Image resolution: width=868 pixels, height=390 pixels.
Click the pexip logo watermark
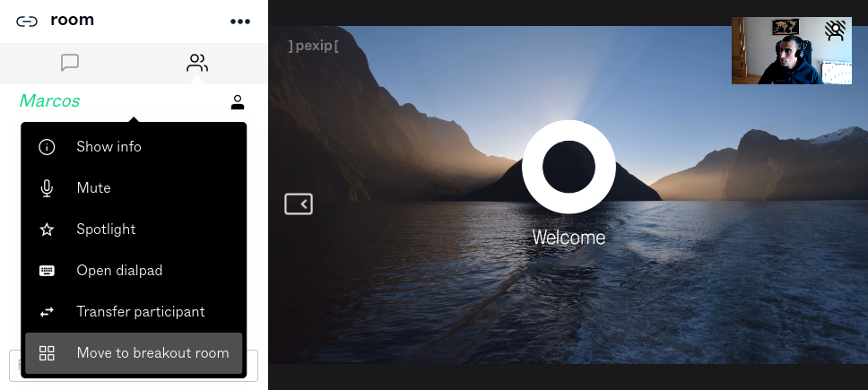313,45
